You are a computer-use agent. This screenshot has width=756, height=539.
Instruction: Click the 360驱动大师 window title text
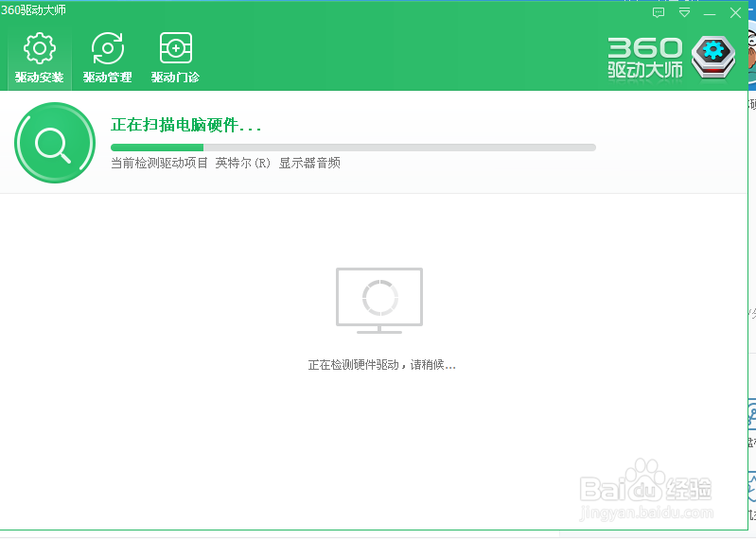33,10
